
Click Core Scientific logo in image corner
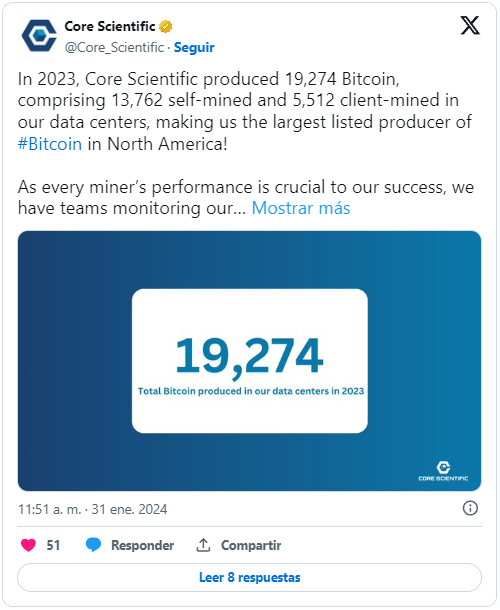click(x=443, y=471)
